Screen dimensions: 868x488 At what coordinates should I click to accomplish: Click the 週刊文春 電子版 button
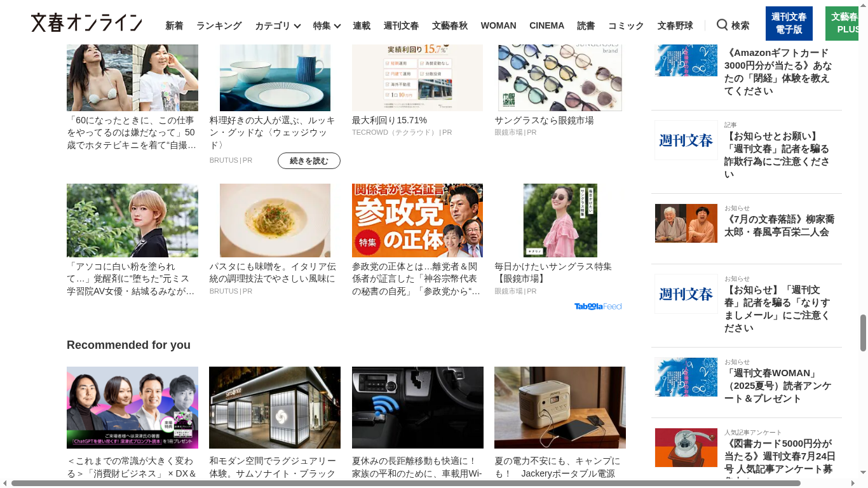pos(789,24)
